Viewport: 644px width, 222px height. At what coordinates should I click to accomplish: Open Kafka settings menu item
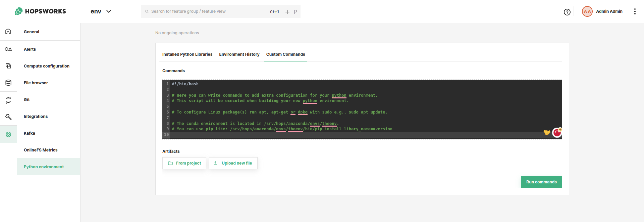coord(49,133)
